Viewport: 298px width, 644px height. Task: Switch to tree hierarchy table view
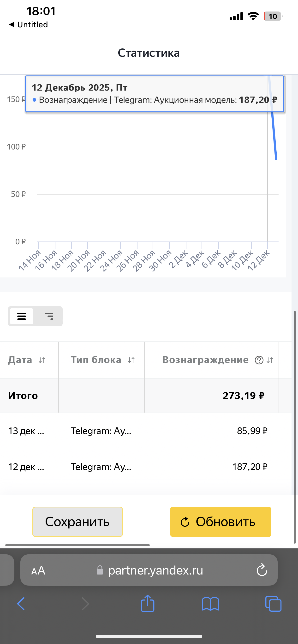[49, 316]
